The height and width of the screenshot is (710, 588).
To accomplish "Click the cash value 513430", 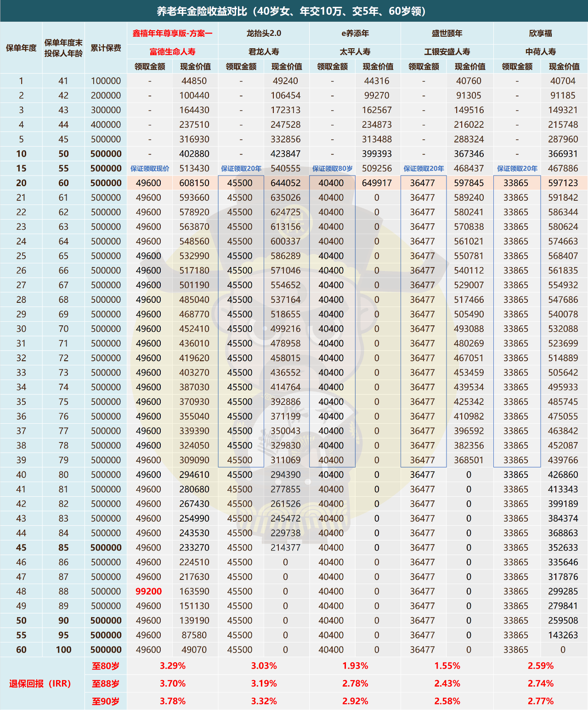I will coord(194,169).
